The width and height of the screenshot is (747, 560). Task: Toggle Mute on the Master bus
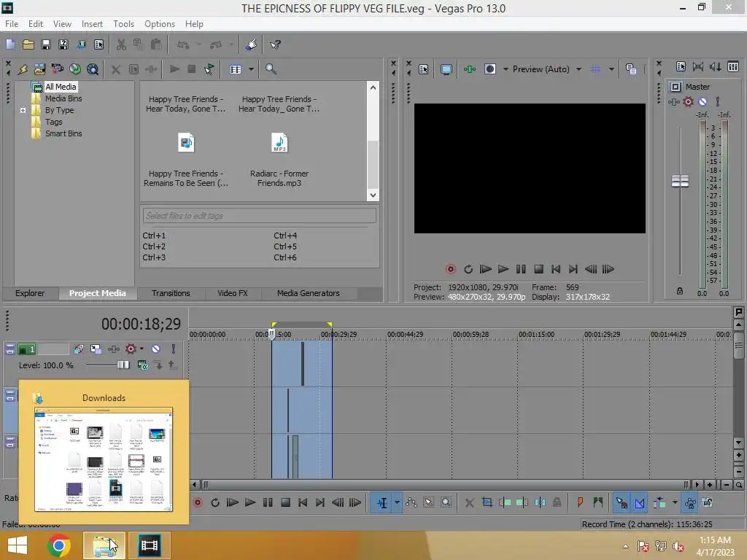point(703,101)
